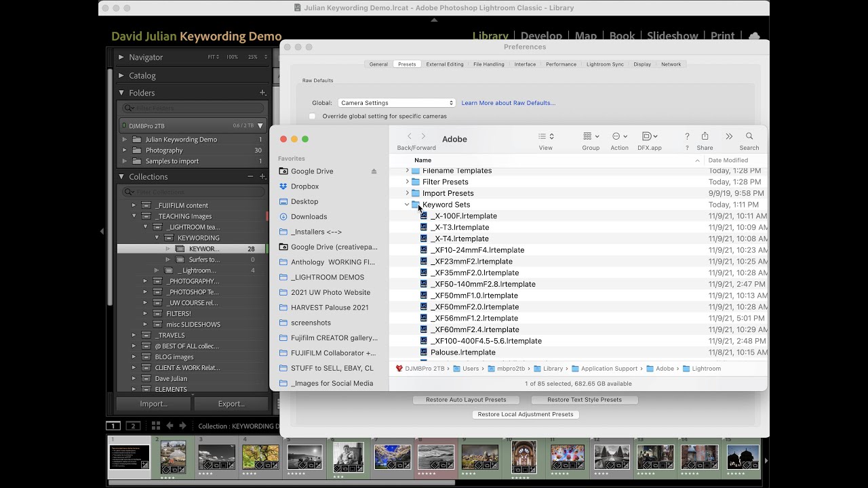This screenshot has height=488, width=868.
Task: Launch the DFX.app toolbar icon
Action: point(649,136)
